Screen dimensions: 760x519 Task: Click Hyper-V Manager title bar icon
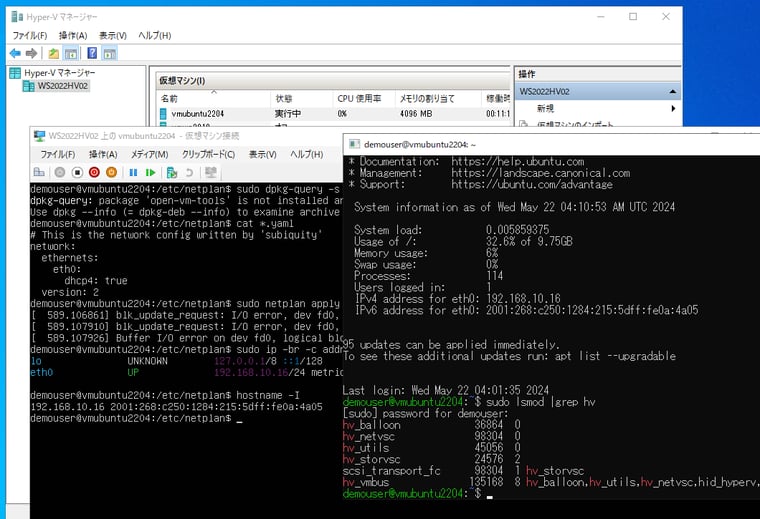coord(17,17)
